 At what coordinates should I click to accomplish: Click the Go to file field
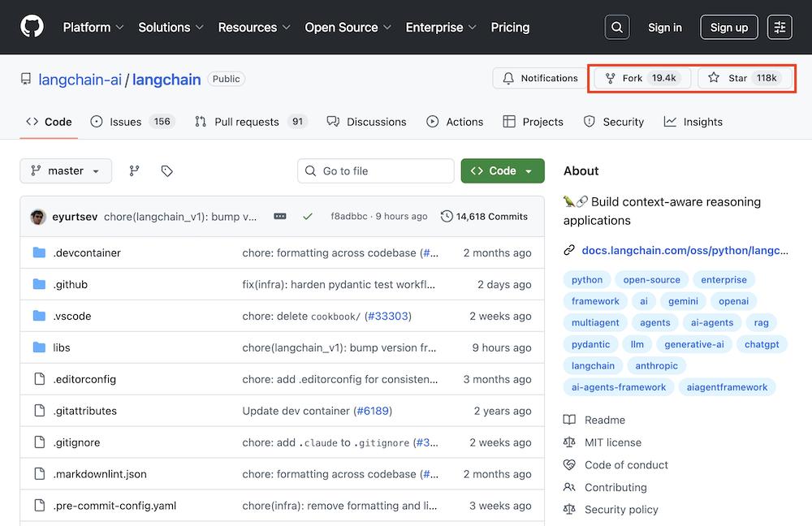pyautogui.click(x=376, y=170)
